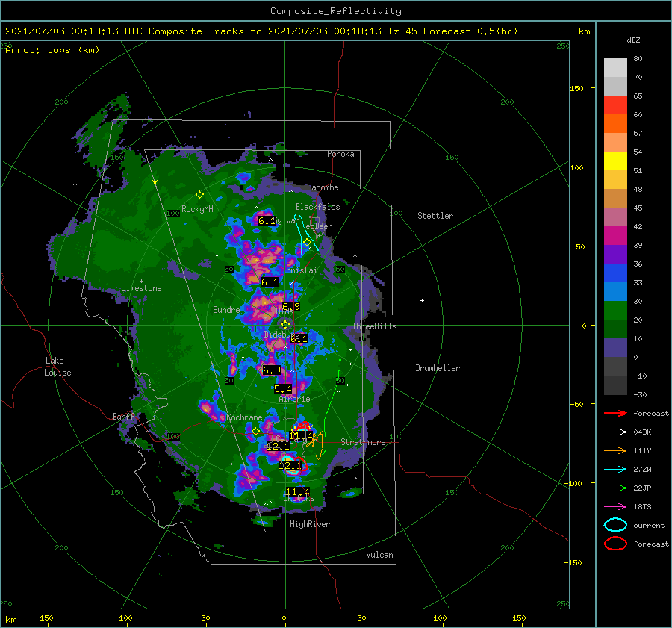Click the Lacombe town label
Screen dimensions: 672x628
point(323,187)
